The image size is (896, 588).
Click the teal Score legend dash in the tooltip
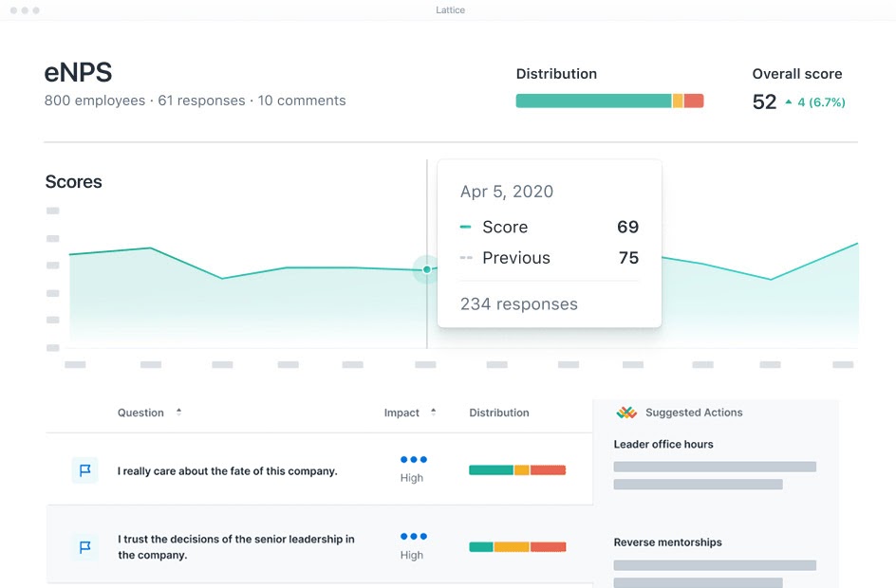(x=466, y=227)
